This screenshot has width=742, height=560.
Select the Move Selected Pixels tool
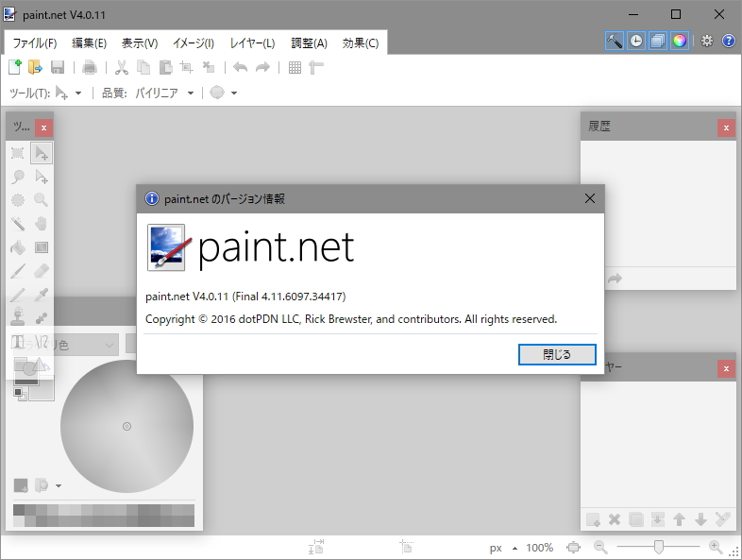pos(42,153)
